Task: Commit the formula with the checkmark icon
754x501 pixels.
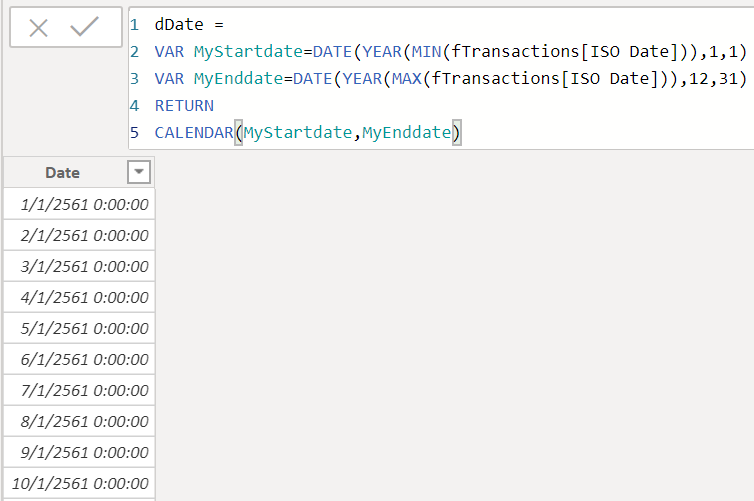Action: click(x=85, y=27)
